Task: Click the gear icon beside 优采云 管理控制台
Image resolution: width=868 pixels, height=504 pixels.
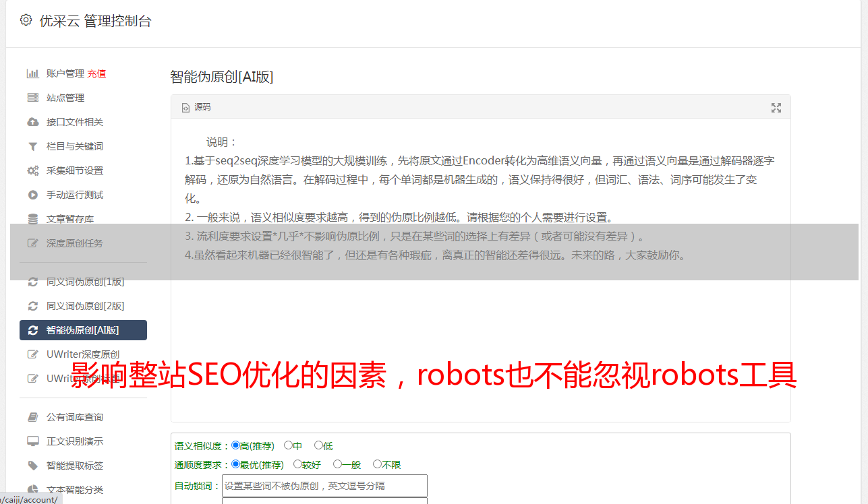Action: point(26,20)
